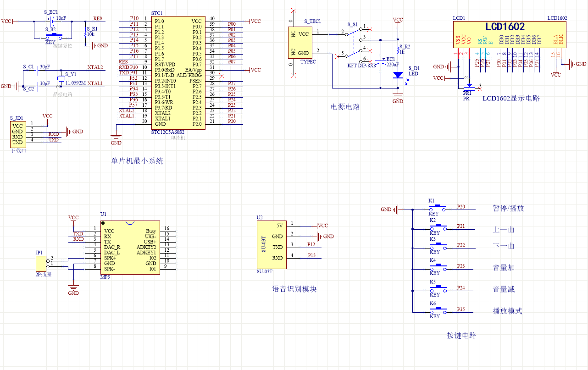Click the KFT DIP-8X8 switch value text
This screenshot has height=370, width=588.
pyautogui.click(x=361, y=66)
